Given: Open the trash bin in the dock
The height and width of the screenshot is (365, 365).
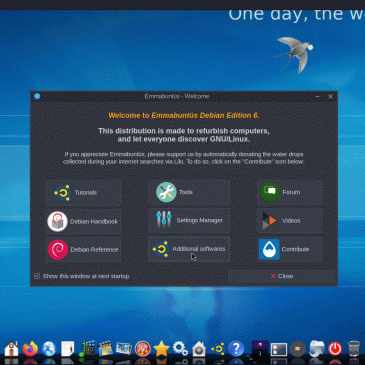Looking at the screenshot, I should (354, 349).
